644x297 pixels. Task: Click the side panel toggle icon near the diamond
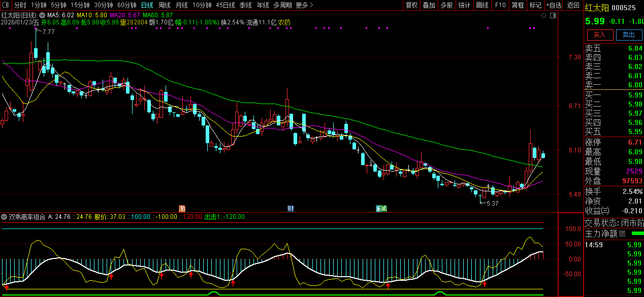coord(553,16)
